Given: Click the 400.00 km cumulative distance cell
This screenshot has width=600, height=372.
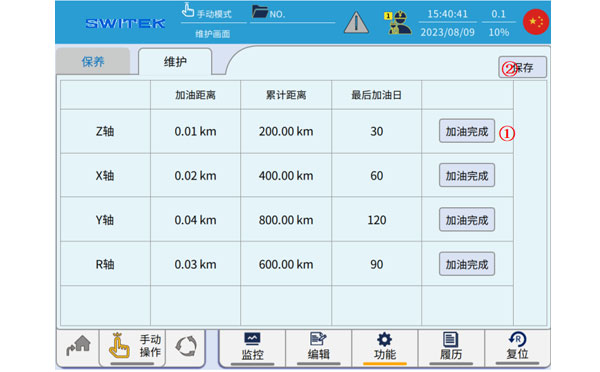Looking at the screenshot, I should pyautogui.click(x=286, y=176).
